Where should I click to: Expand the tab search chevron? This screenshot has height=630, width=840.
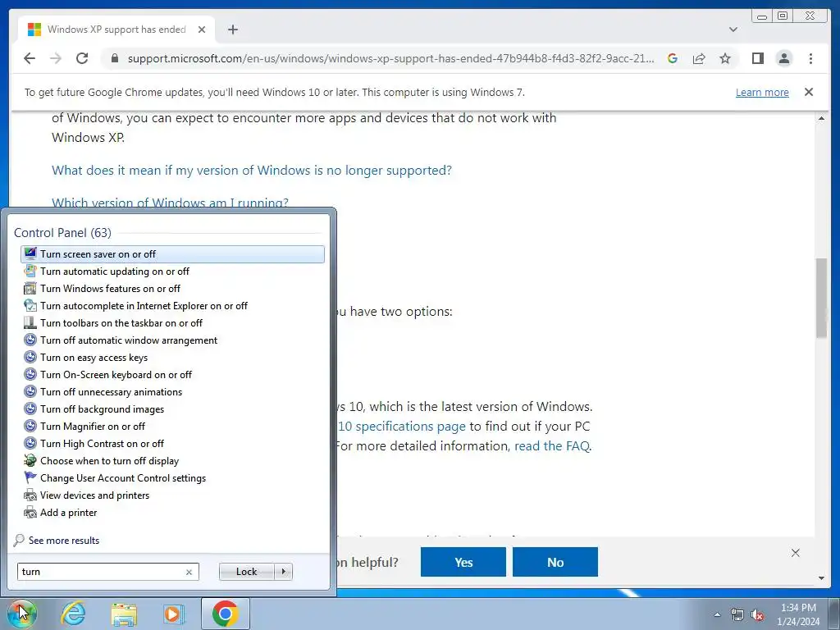(733, 30)
